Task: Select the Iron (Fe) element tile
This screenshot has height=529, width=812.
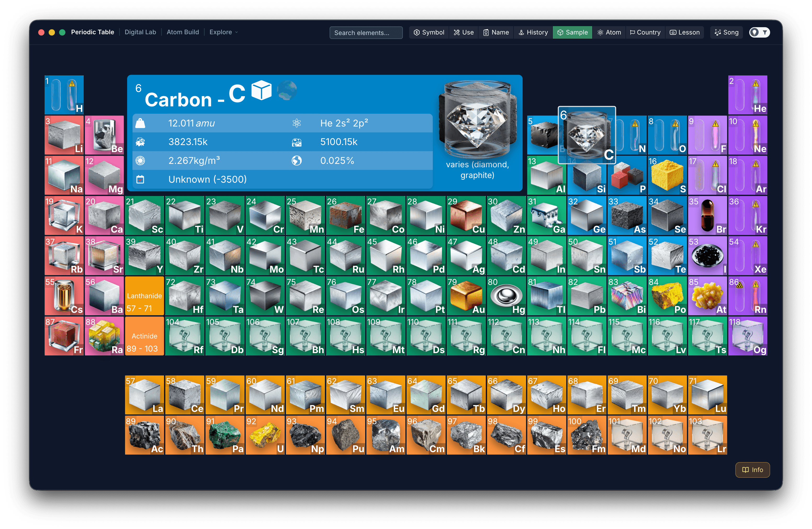Action: pos(346,215)
